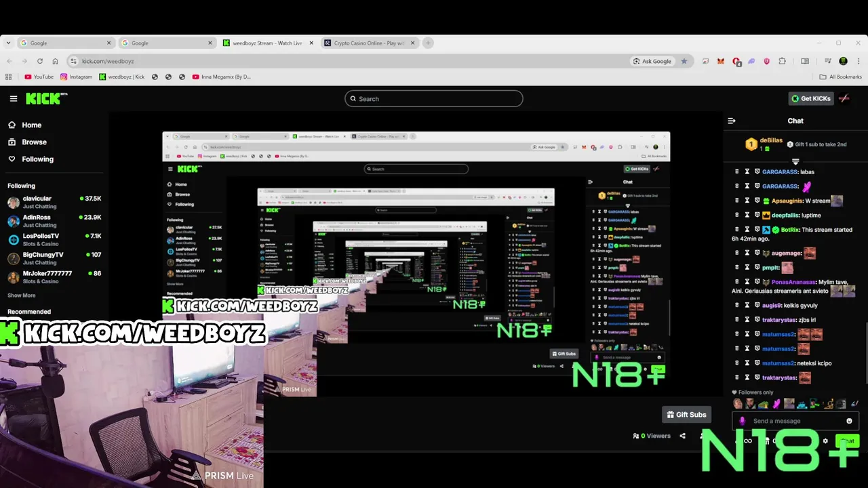Click the profile avatar beside Get KICKs
This screenshot has height=488, width=868.
click(x=844, y=98)
